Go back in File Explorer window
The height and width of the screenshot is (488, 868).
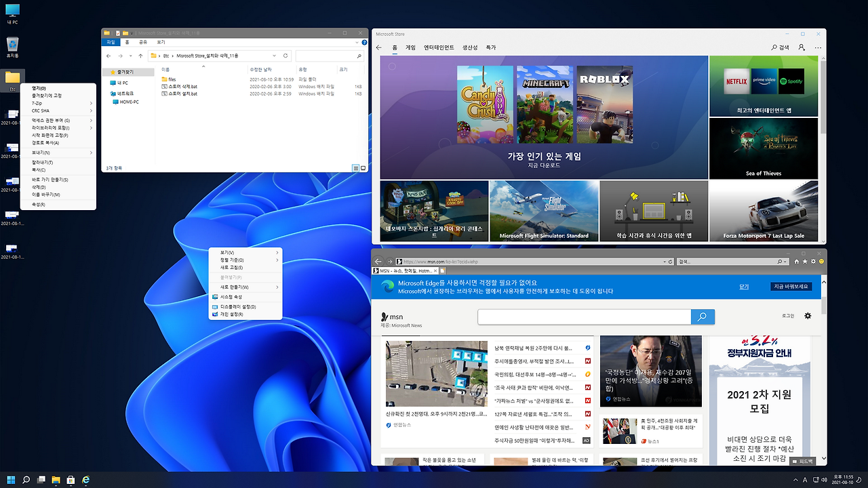110,56
